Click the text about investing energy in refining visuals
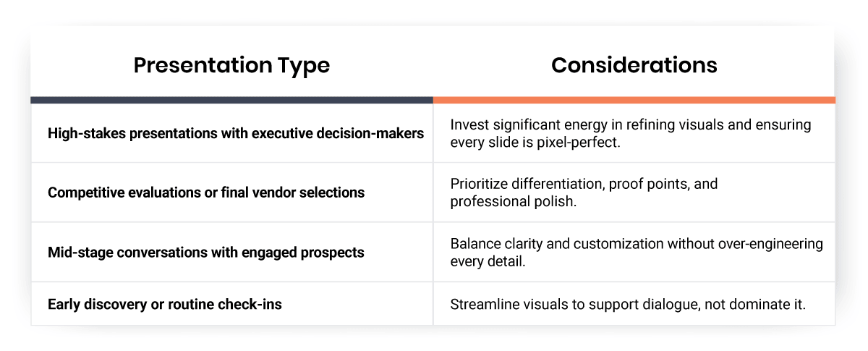Image resolution: width=868 pixels, height=351 pixels. (x=631, y=133)
